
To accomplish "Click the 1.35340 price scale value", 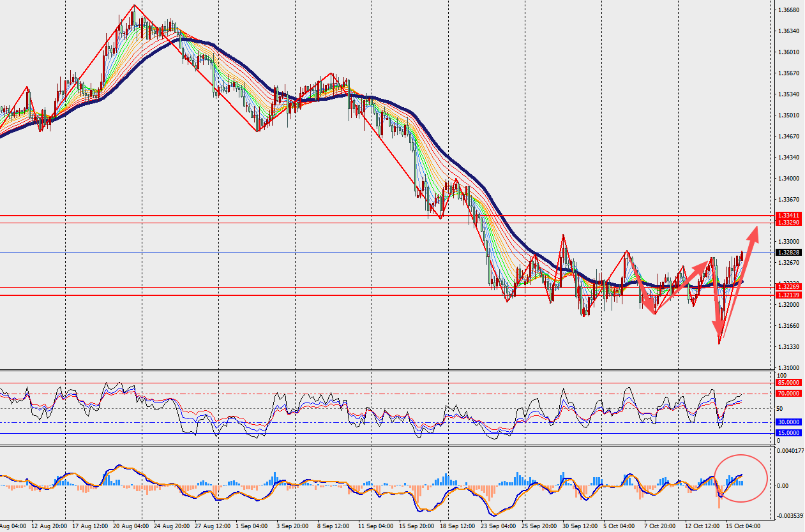I will coord(789,94).
